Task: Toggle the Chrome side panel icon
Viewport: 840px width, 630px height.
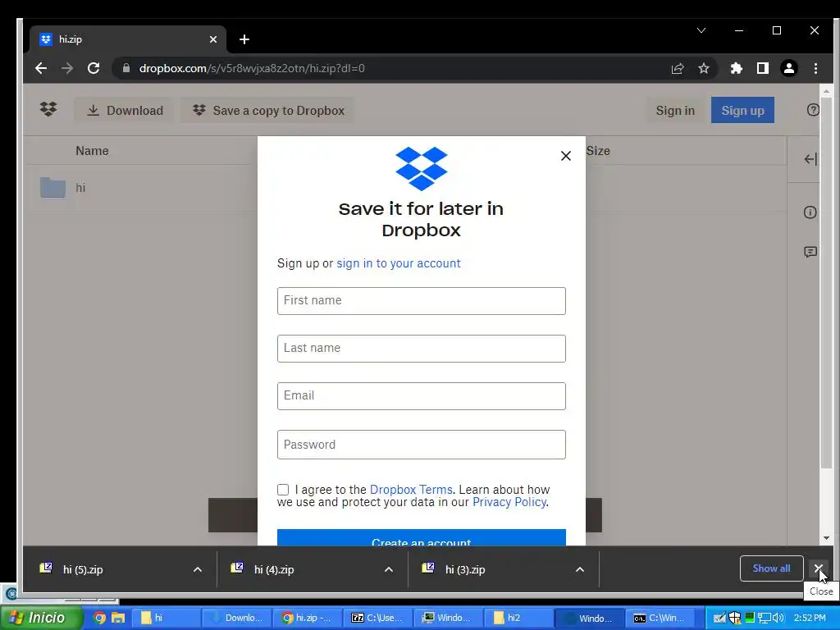Action: [763, 68]
